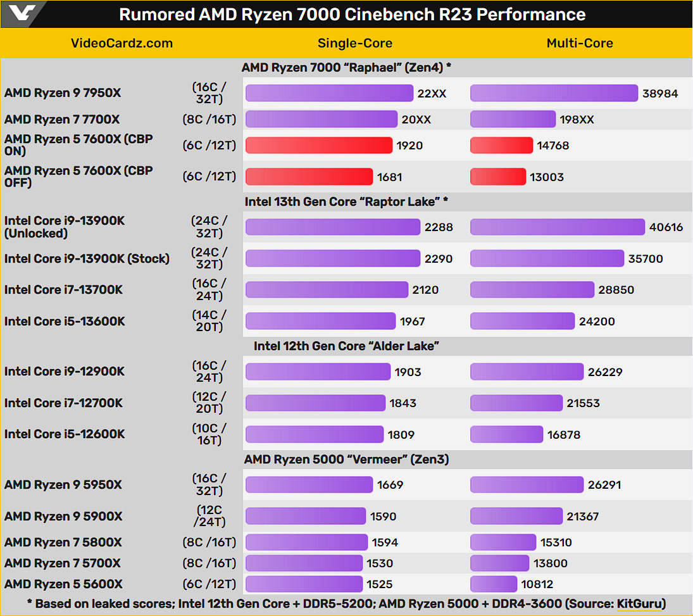This screenshot has width=693, height=616.
Task: Select the AMD Ryzen 9 5950X row label
Action: (x=63, y=485)
